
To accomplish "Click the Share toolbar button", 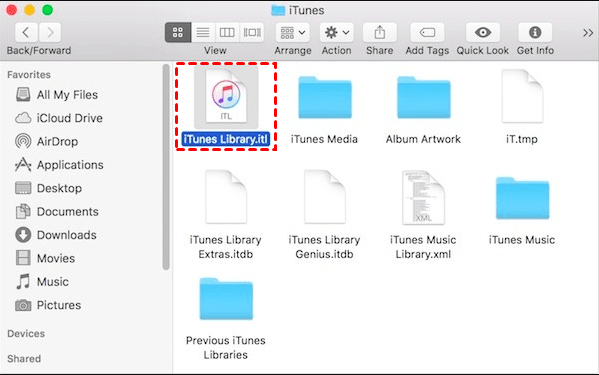I will point(380,32).
